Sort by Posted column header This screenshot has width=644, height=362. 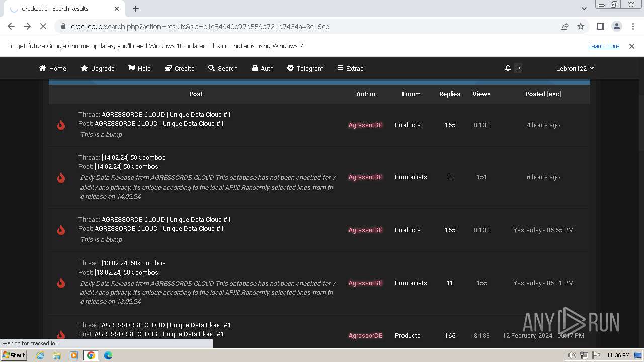click(x=535, y=94)
